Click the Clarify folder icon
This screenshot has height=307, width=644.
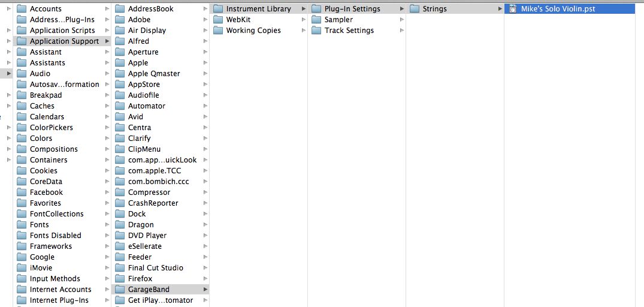[120, 138]
